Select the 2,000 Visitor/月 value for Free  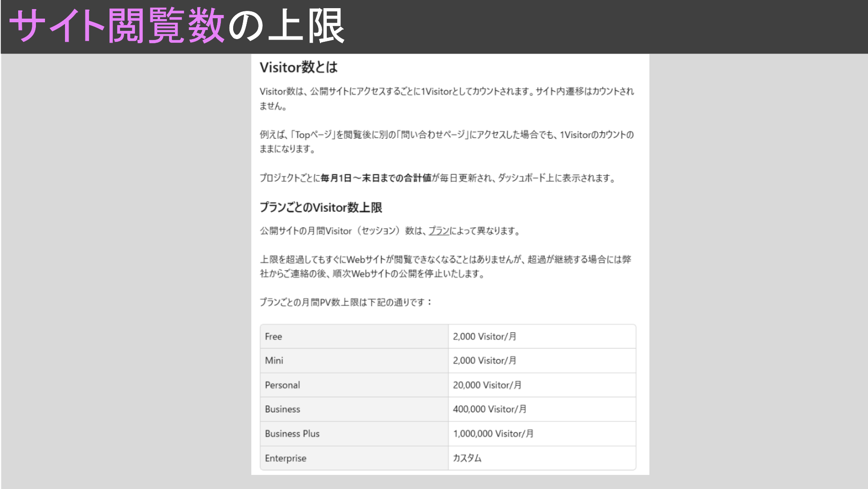tap(484, 337)
